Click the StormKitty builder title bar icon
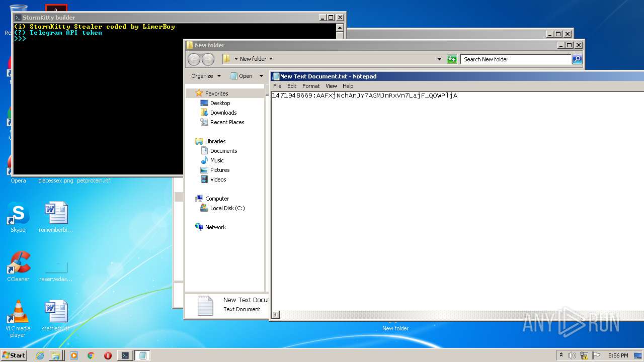 (18, 18)
